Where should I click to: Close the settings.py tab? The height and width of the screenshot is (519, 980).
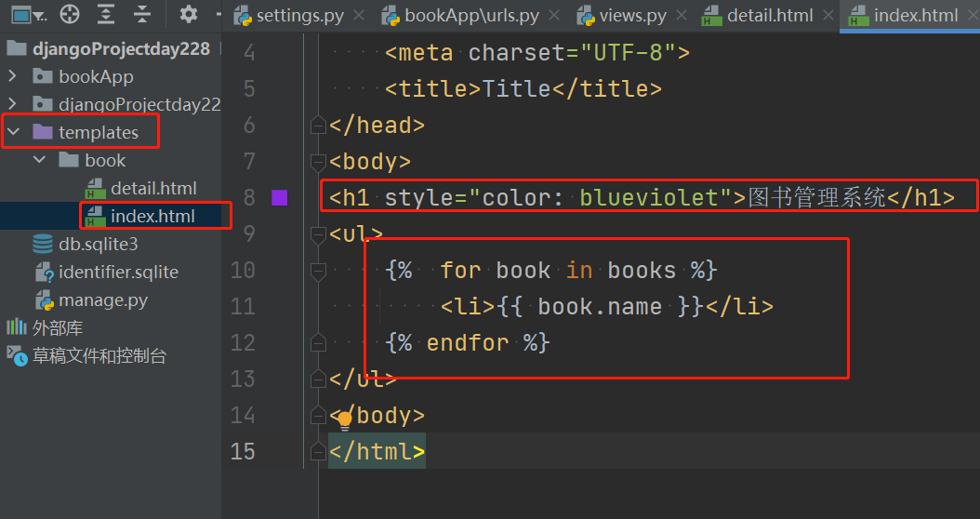(x=359, y=16)
